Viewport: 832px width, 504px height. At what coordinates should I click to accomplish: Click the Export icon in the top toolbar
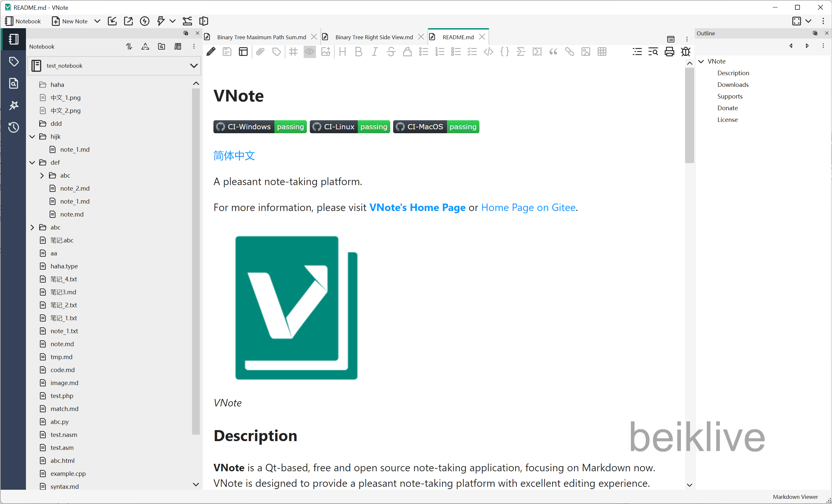(x=128, y=21)
